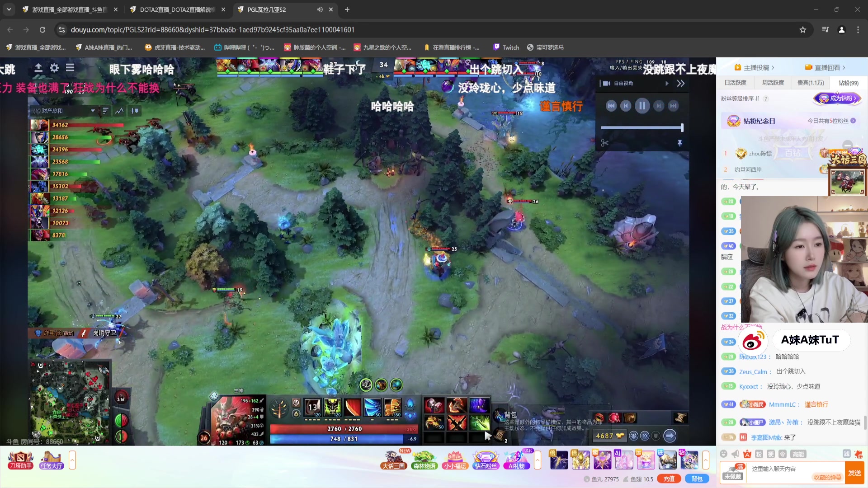Viewport: 868px width, 488px height.
Task: Switch to the 日活跃度 tab
Action: tap(736, 83)
